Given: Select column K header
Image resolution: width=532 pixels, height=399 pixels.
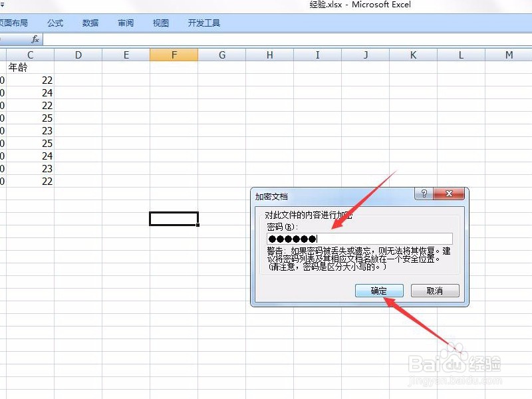Looking at the screenshot, I should pyautogui.click(x=413, y=55).
